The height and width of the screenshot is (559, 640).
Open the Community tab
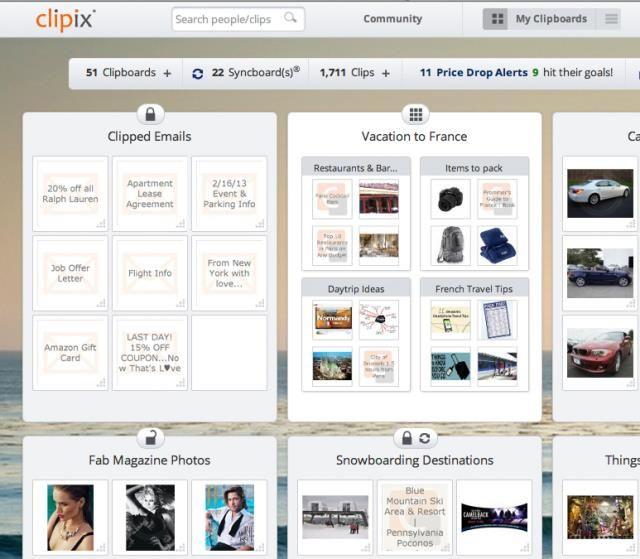(393, 19)
